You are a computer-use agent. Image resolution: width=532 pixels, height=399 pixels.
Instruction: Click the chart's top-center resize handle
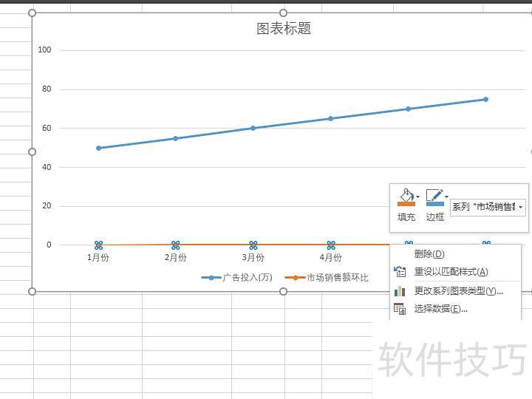[x=283, y=13]
